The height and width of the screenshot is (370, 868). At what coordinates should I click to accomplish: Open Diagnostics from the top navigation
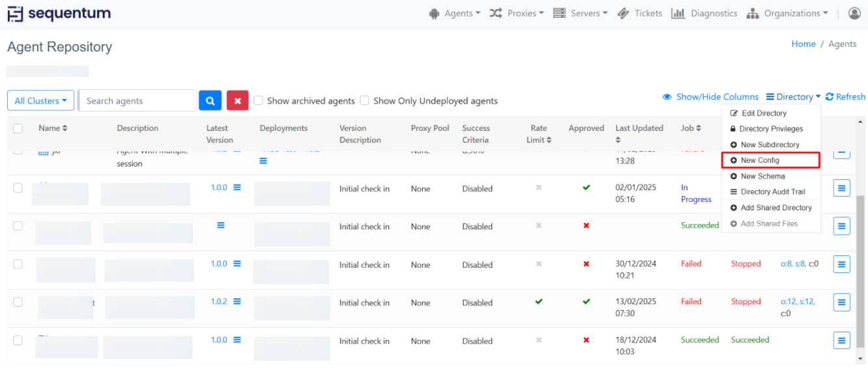704,13
